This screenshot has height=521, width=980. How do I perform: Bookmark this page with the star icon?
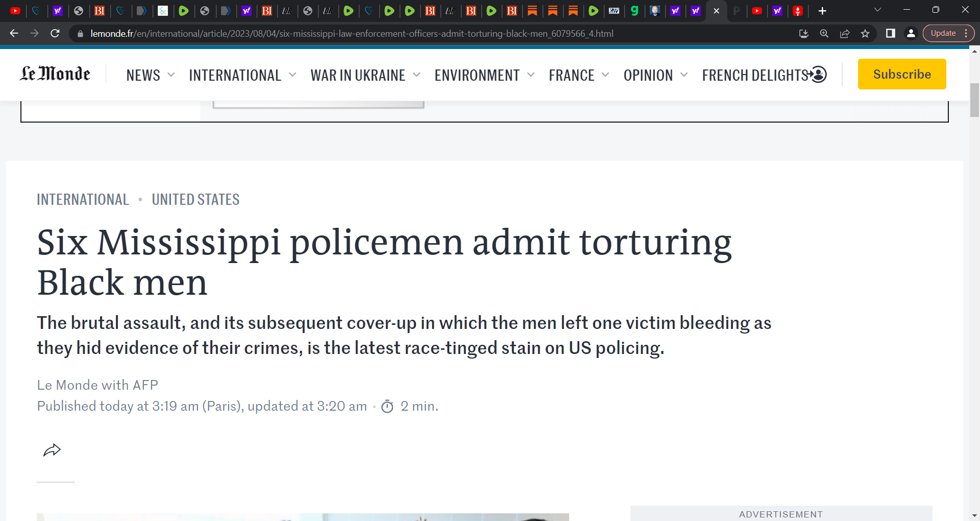click(865, 33)
